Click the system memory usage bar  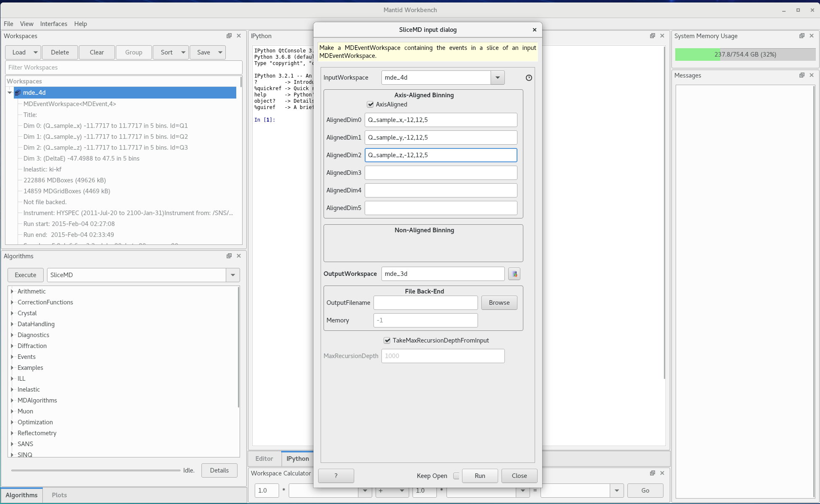745,55
